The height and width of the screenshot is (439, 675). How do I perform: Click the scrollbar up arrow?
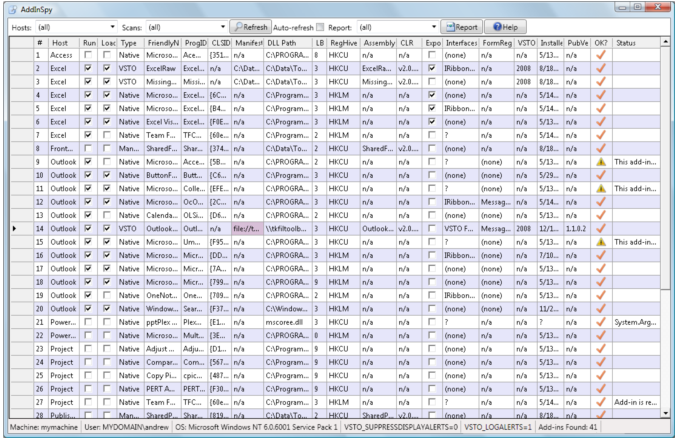[x=665, y=42]
